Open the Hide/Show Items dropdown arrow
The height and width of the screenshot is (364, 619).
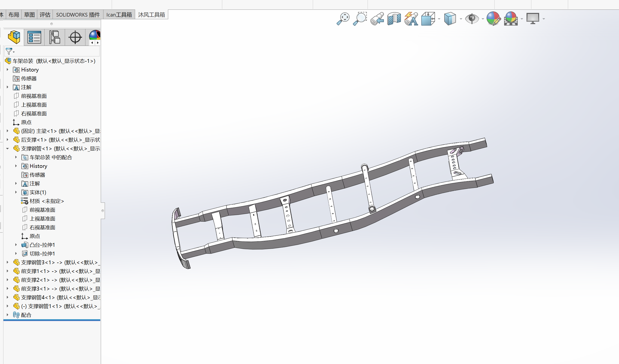tap(483, 19)
